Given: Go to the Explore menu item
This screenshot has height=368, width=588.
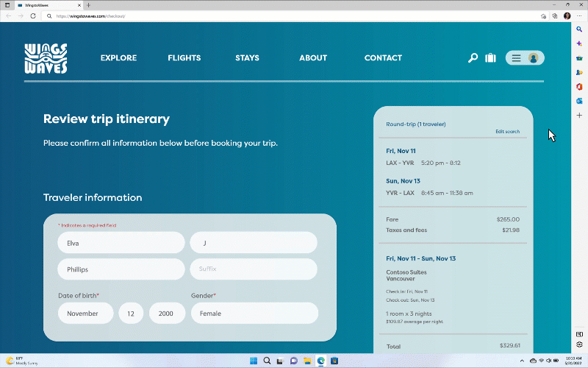Looking at the screenshot, I should click(118, 58).
